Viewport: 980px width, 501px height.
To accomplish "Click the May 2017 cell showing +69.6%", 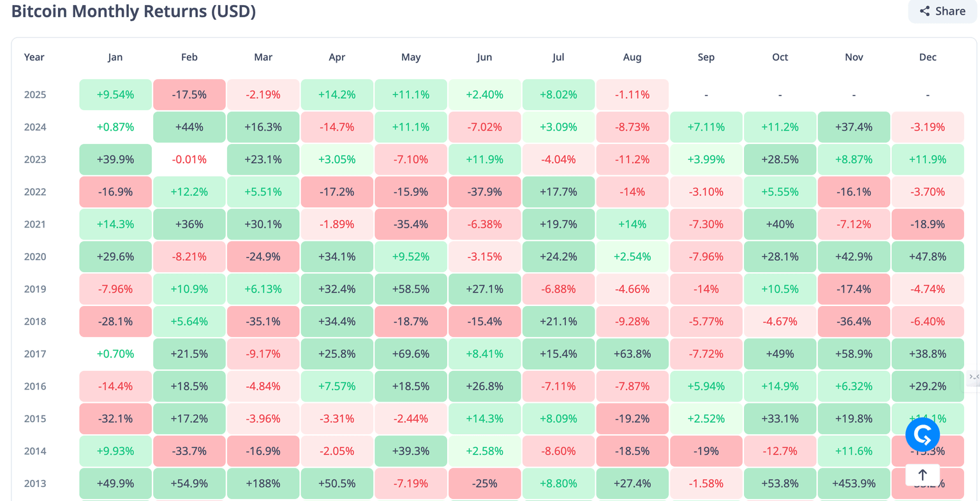I will [411, 354].
